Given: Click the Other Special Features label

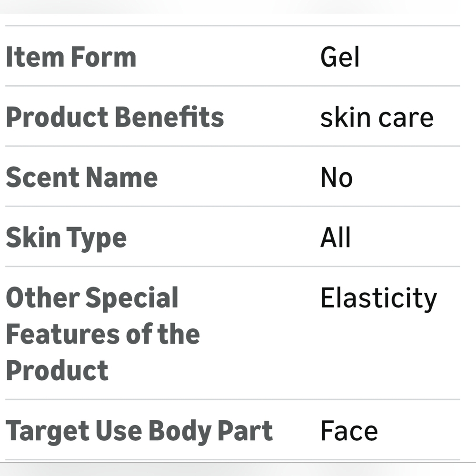Looking at the screenshot, I should pos(103,333).
